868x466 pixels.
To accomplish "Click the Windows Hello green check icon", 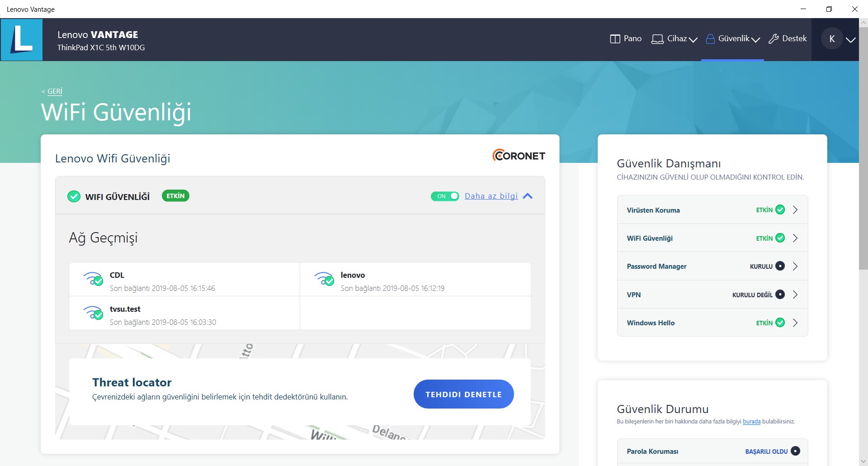I will click(780, 323).
